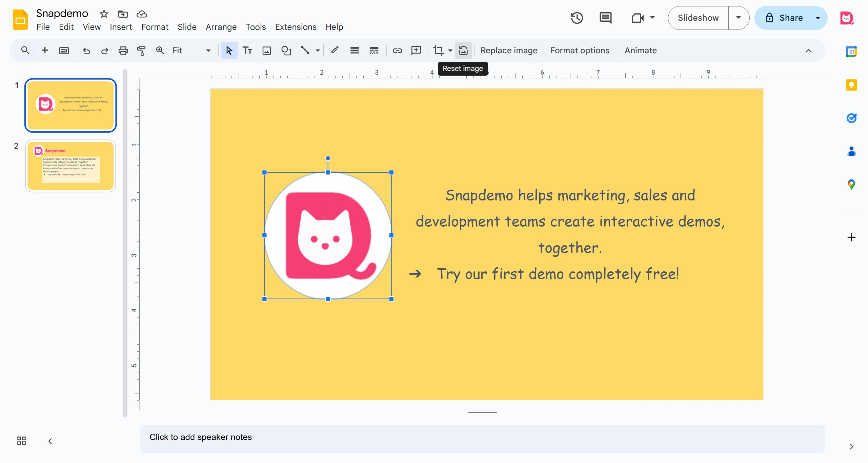Image resolution: width=868 pixels, height=463 pixels.
Task: Click the Move to folder icon
Action: coord(123,14)
